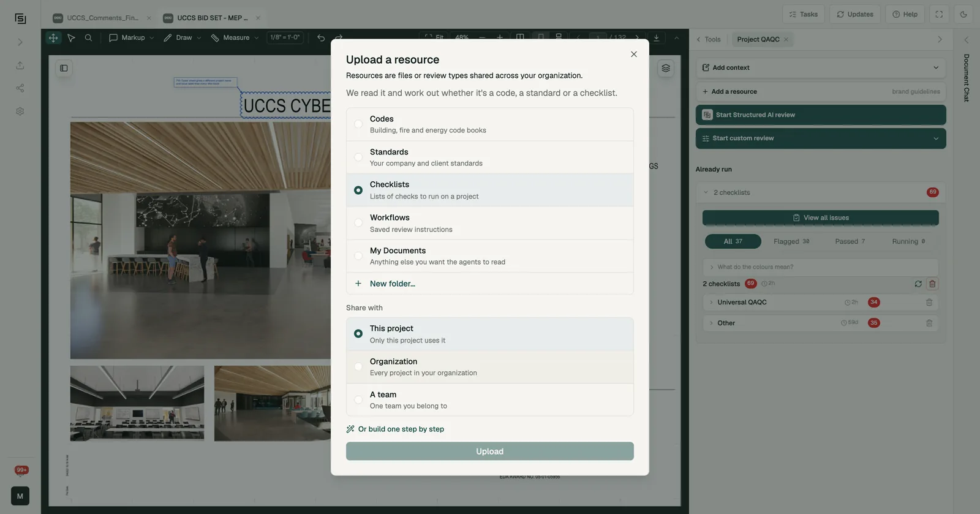The image size is (980, 514).
Task: Go back to Tools panel
Action: point(709,39)
